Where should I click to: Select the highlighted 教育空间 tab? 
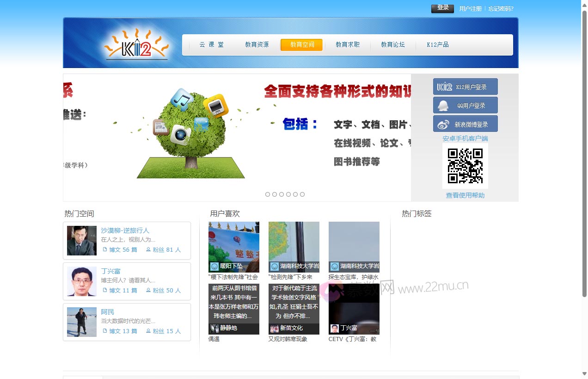click(x=301, y=44)
